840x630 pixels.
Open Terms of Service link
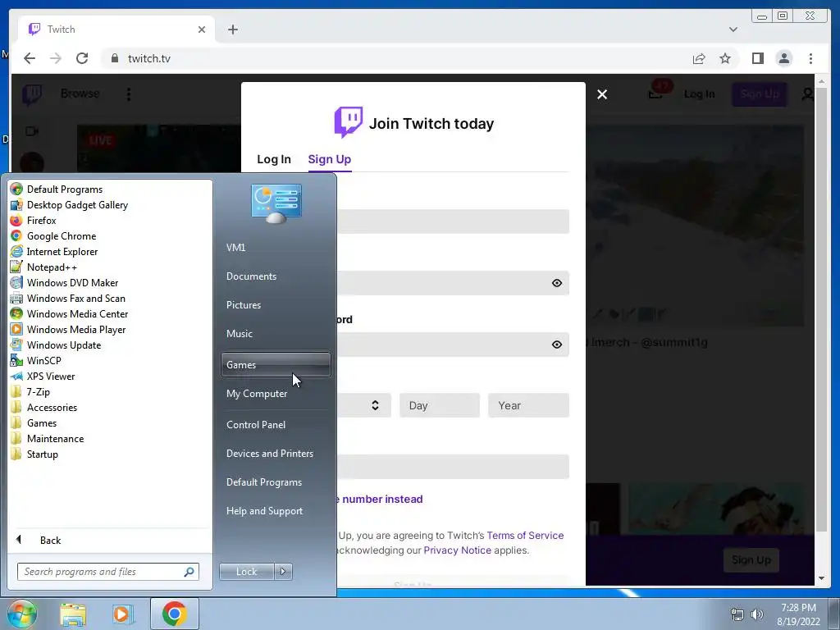click(525, 535)
